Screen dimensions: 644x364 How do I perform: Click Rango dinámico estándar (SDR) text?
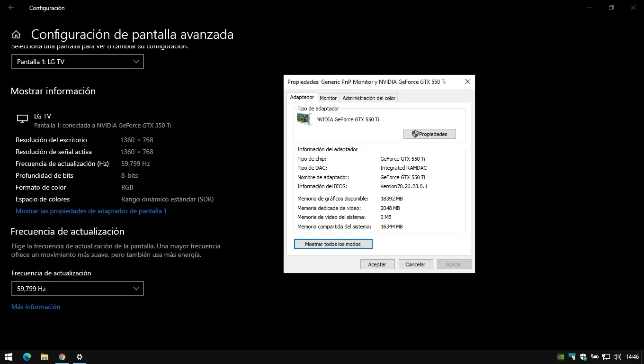point(168,199)
